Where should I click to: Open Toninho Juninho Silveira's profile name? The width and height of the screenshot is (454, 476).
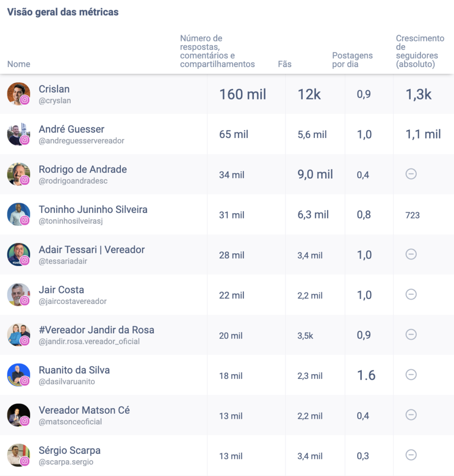click(x=93, y=209)
